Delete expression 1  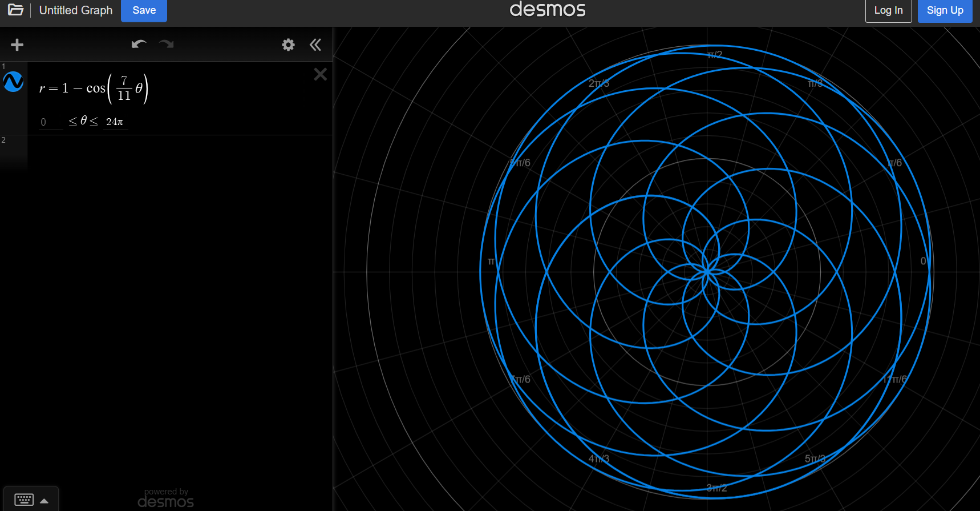320,74
